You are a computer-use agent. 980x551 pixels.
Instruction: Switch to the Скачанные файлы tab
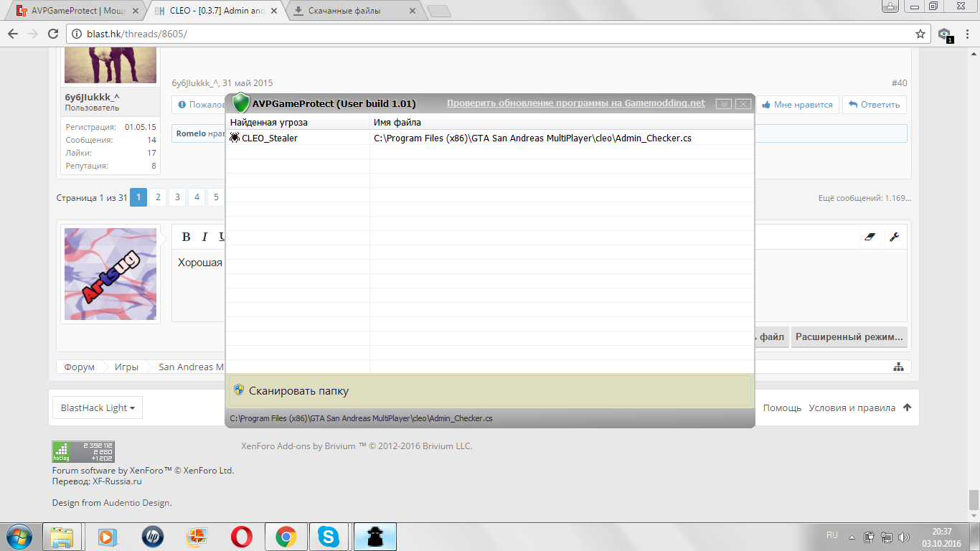[x=344, y=11]
